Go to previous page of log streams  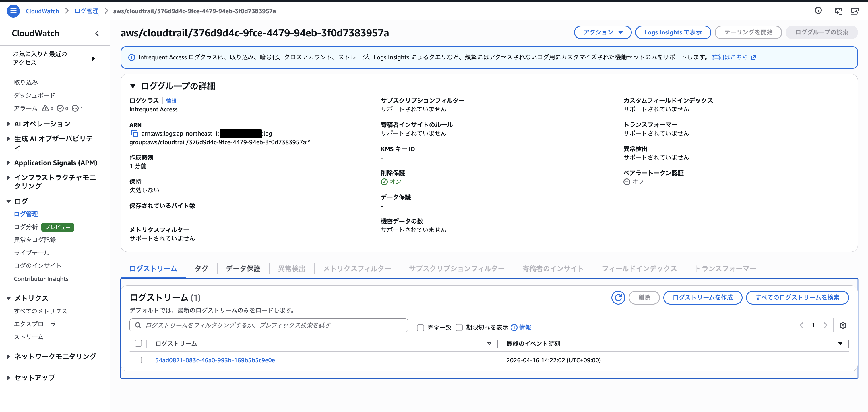801,325
